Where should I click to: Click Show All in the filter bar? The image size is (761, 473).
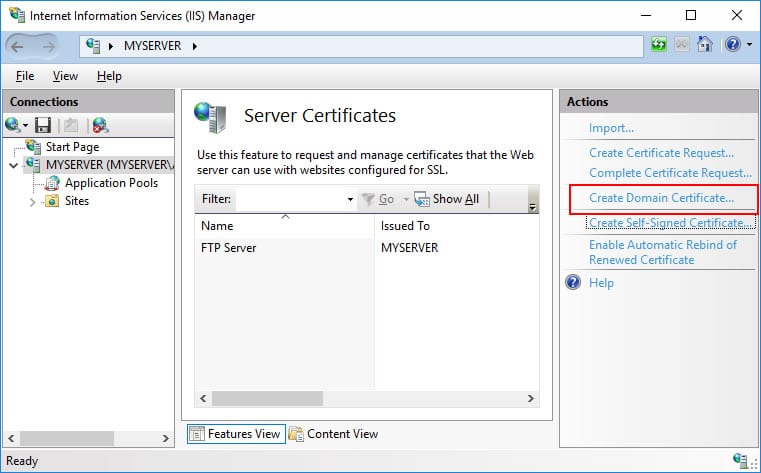pyautogui.click(x=447, y=199)
